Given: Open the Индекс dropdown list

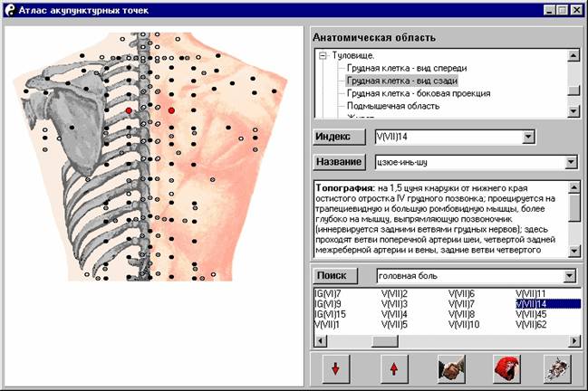Looking at the screenshot, I should point(527,137).
